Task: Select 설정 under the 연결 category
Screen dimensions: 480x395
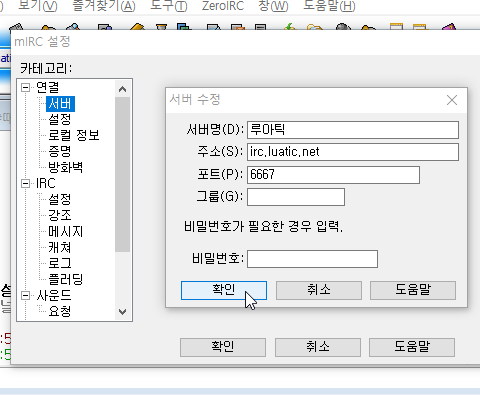Action: 60,119
